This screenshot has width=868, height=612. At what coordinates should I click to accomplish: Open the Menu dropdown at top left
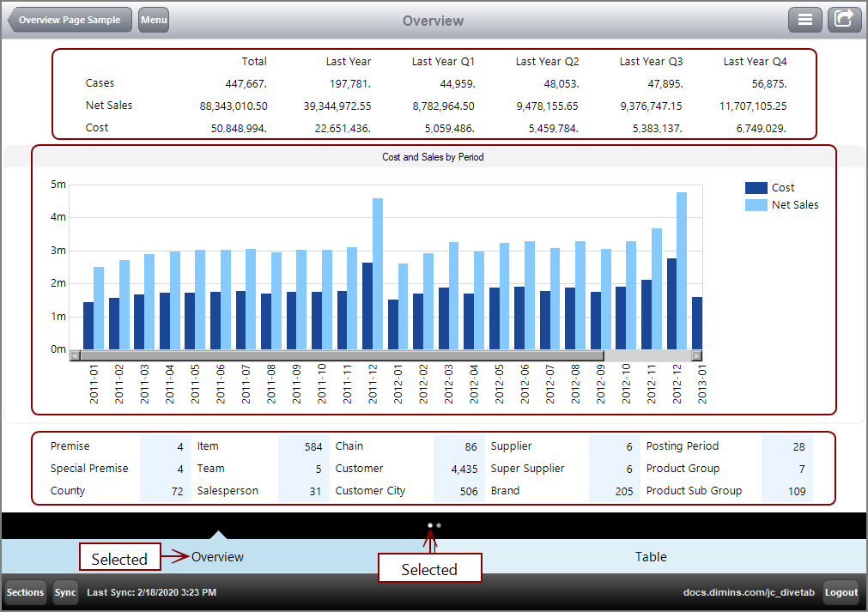coord(153,19)
